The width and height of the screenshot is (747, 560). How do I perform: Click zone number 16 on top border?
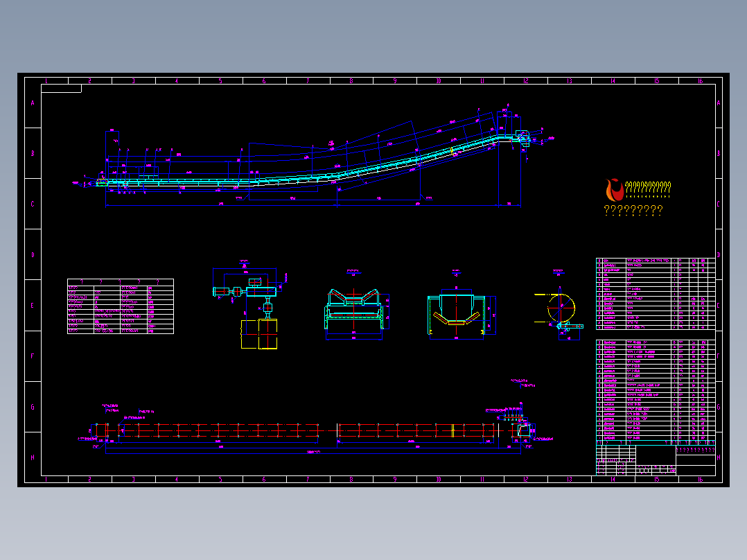pos(701,81)
